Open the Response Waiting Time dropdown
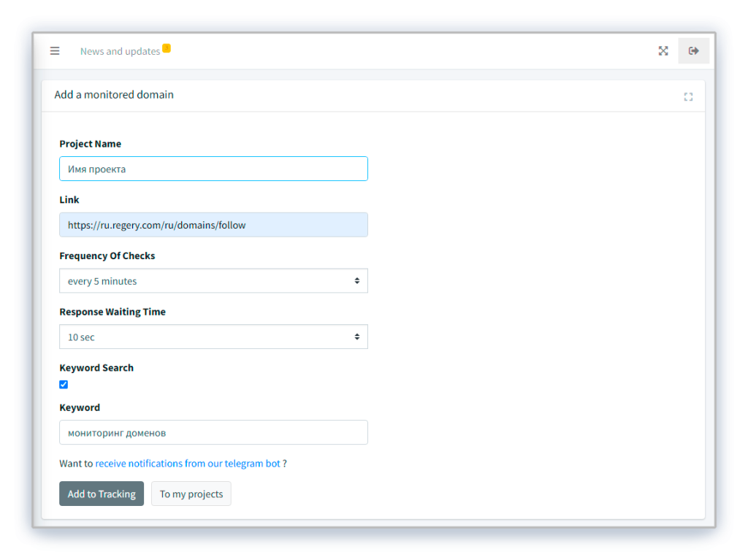Image resolution: width=748 pixels, height=560 pixels. (x=213, y=337)
